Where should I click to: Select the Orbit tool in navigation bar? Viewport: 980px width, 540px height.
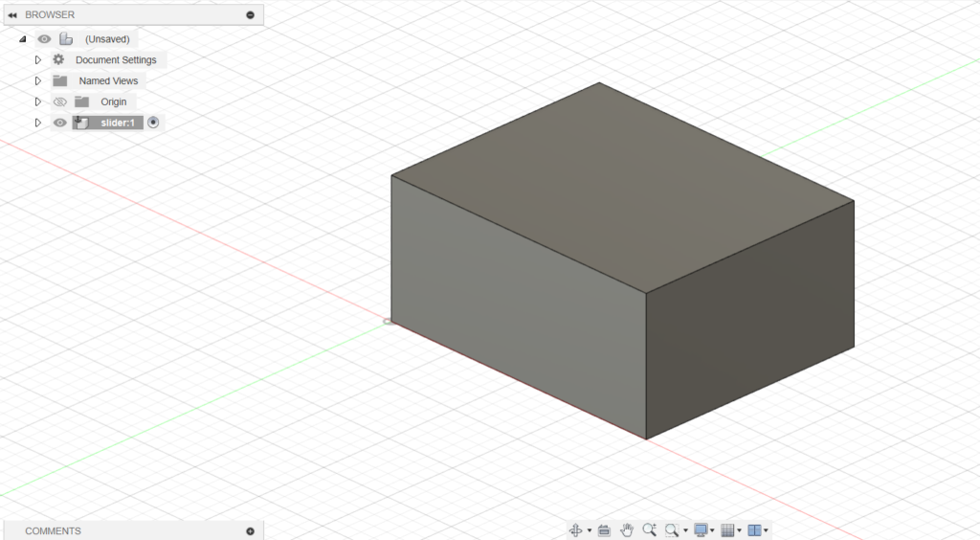(x=575, y=530)
